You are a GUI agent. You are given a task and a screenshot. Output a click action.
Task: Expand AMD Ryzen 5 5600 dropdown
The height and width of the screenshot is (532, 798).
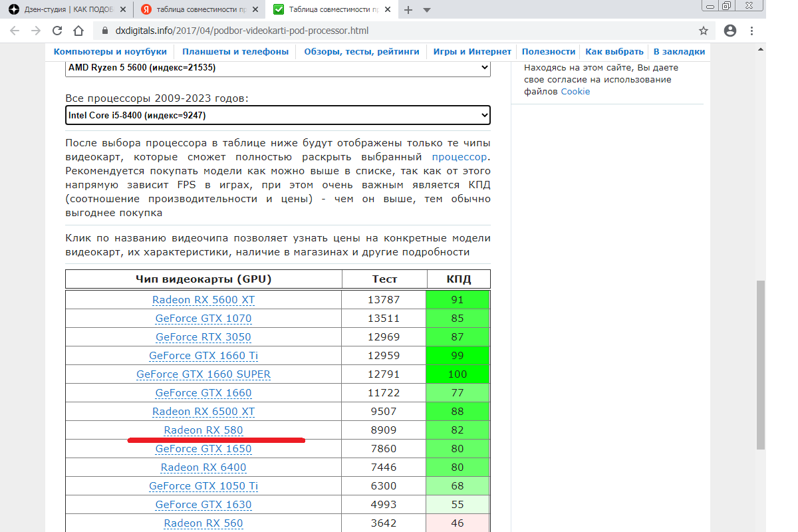[x=278, y=68]
